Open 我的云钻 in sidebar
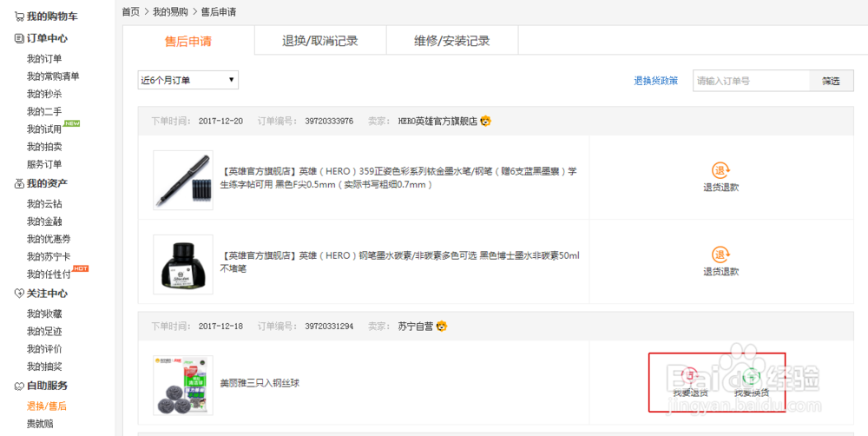 click(x=44, y=204)
